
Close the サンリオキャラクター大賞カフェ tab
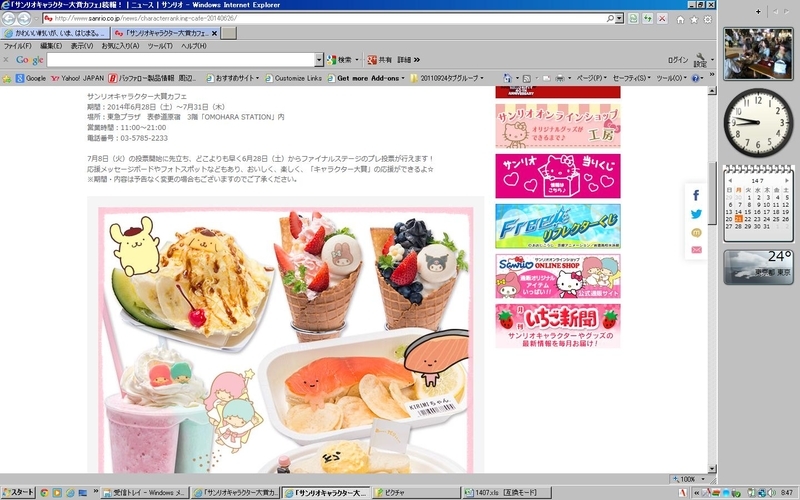click(x=214, y=33)
